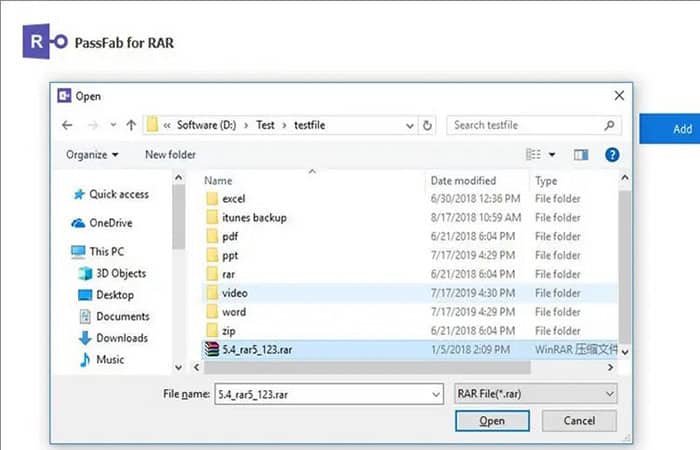
Task: Open Music in sidebar
Action: point(102,359)
